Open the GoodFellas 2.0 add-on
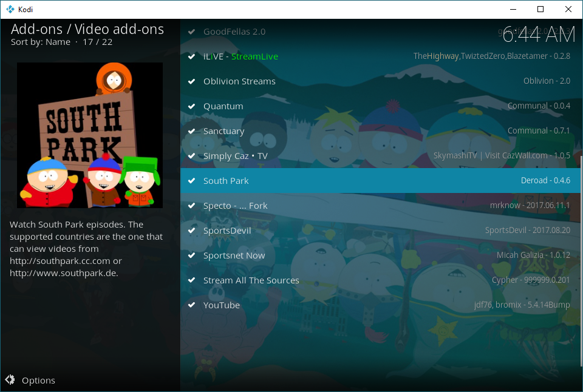 [x=380, y=32]
